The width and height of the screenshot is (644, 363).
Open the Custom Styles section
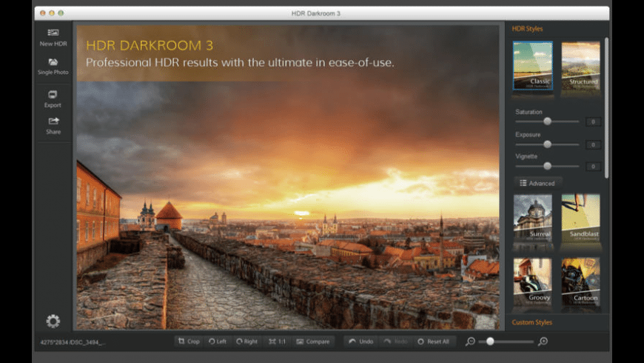coord(532,322)
